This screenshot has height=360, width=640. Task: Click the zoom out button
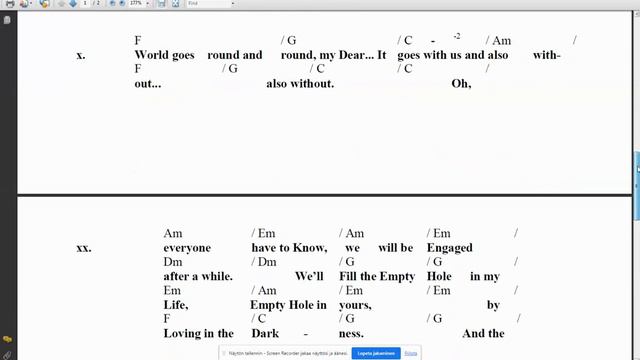113,3
